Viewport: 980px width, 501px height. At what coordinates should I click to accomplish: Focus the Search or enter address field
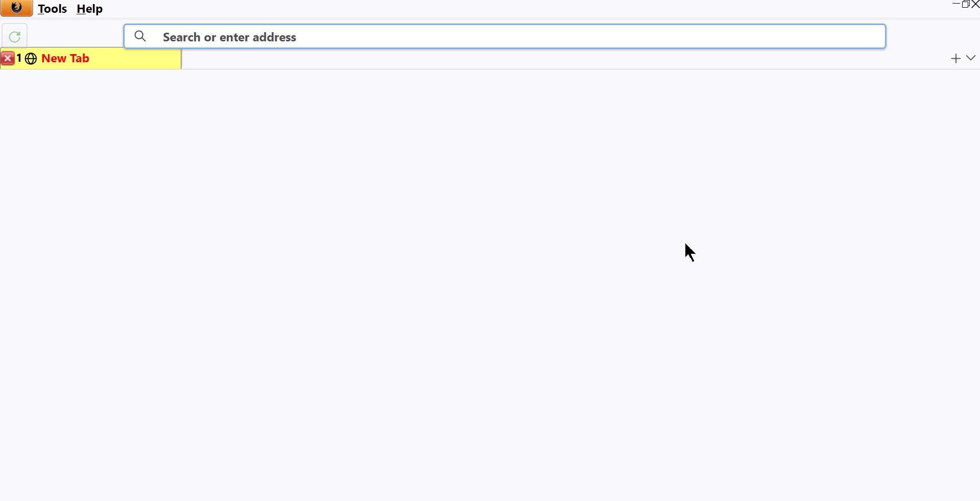505,37
